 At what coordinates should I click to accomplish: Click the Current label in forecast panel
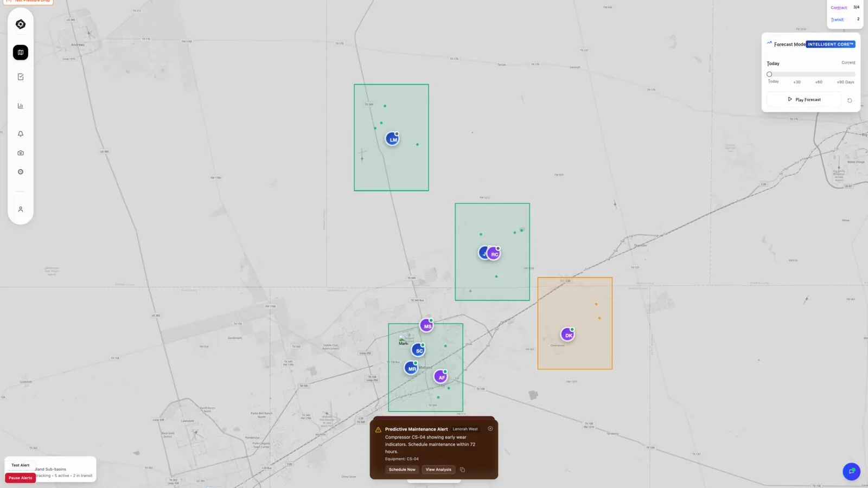click(x=848, y=63)
